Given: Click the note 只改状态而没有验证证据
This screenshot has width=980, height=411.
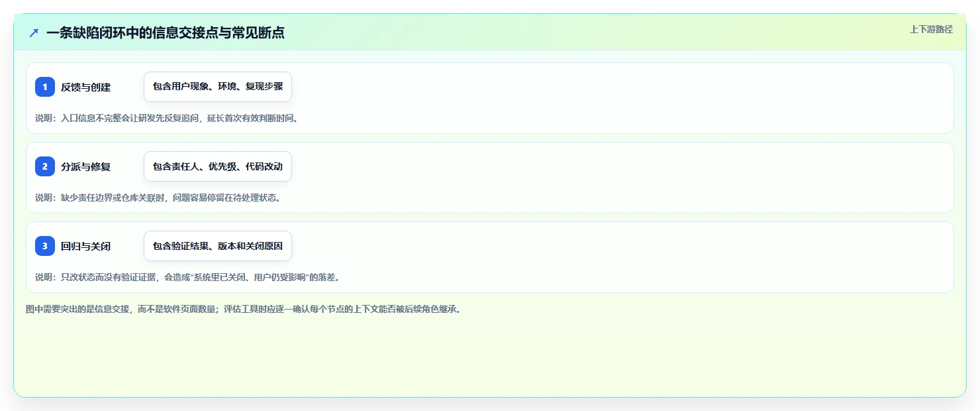Looking at the screenshot, I should 187,277.
